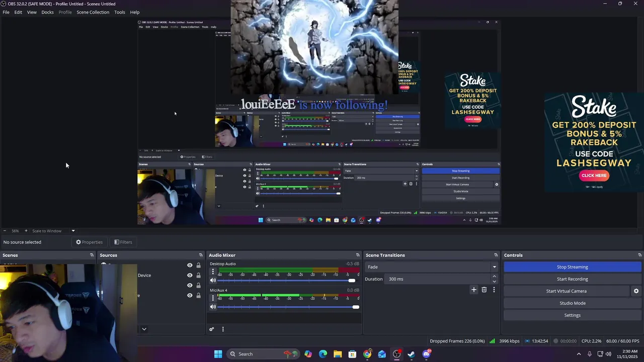Viewport: 644px width, 362px height.
Task: Open the Scene Collection menu
Action: (x=93, y=12)
